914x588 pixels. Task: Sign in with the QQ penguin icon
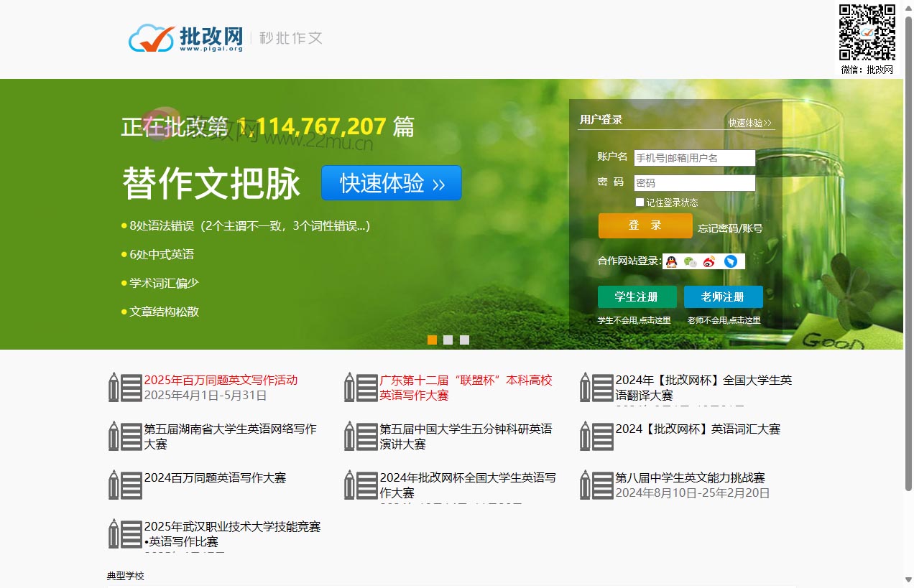(x=671, y=261)
